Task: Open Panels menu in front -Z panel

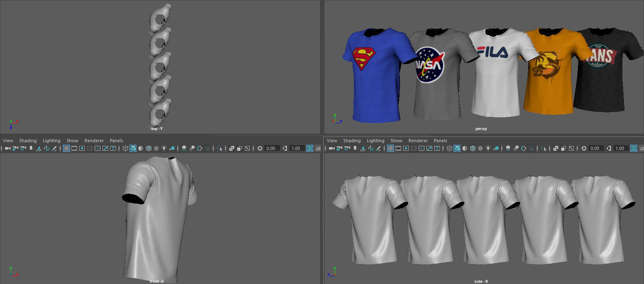Action: (x=116, y=141)
